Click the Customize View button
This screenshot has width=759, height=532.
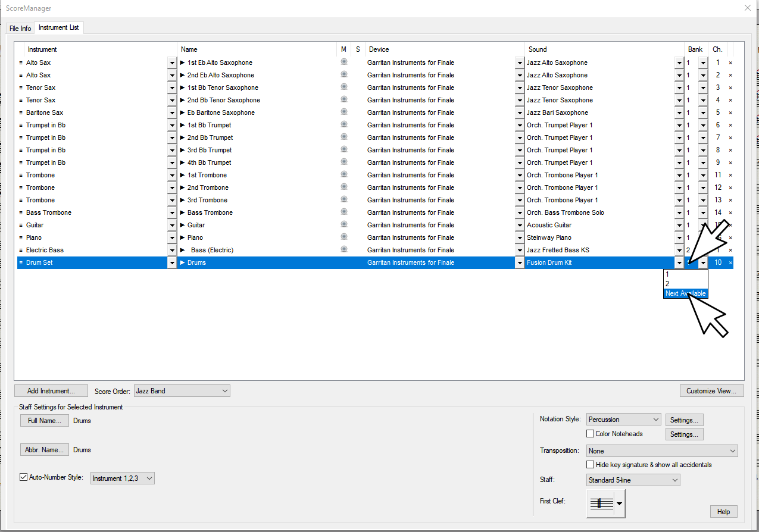(711, 391)
